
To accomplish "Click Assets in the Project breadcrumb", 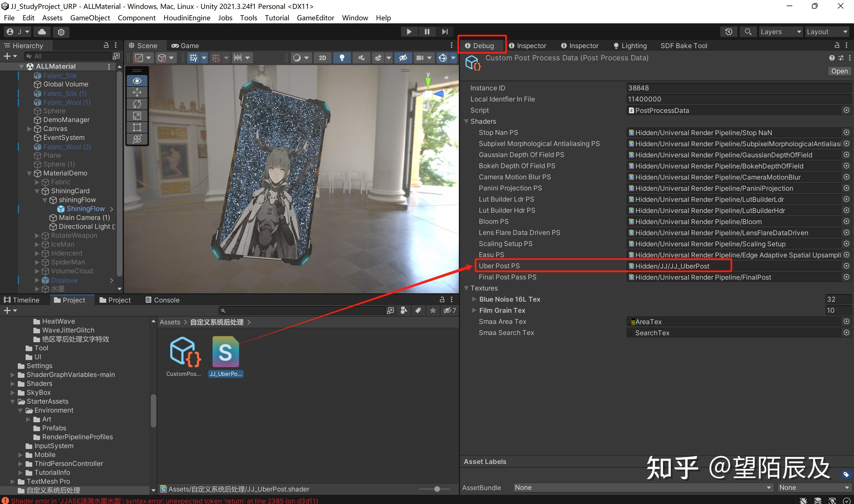I will [170, 322].
